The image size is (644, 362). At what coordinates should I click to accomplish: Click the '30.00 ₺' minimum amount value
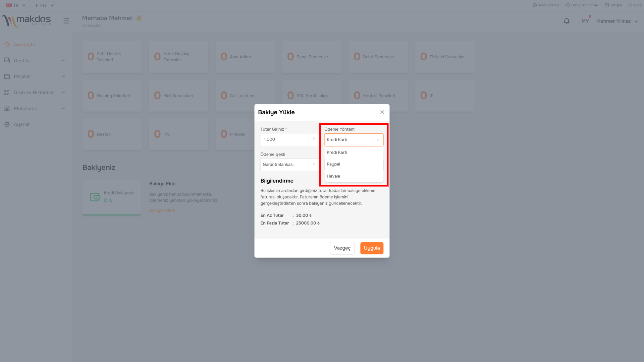tap(304, 216)
